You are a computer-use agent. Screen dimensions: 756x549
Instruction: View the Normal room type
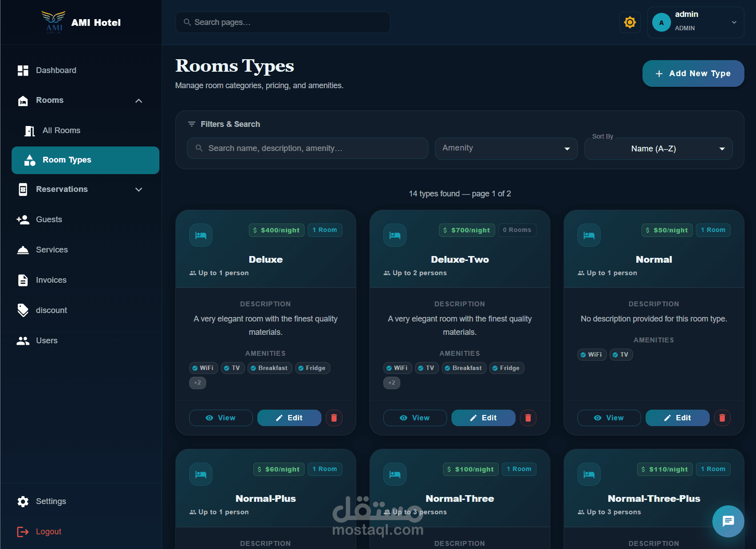609,418
